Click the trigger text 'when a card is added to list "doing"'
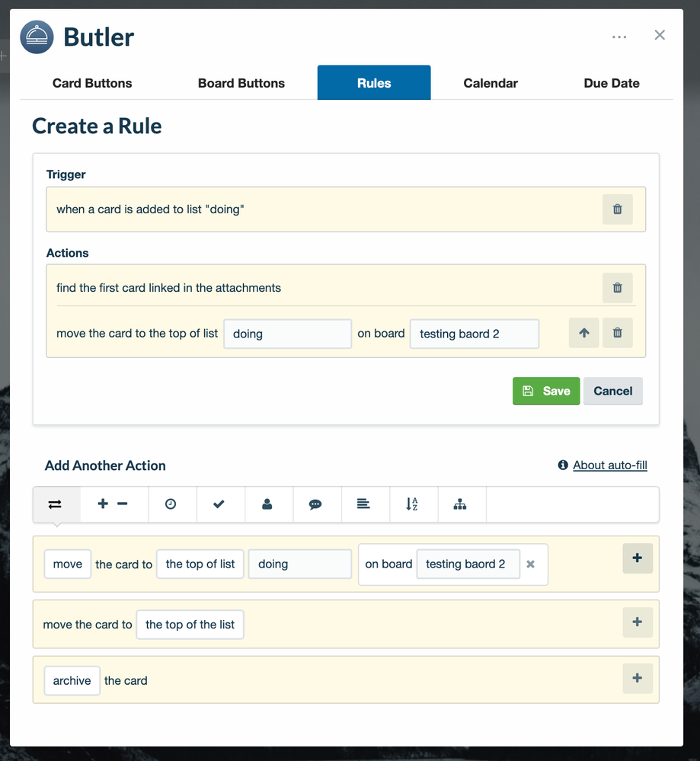This screenshot has height=761, width=700. (x=150, y=209)
